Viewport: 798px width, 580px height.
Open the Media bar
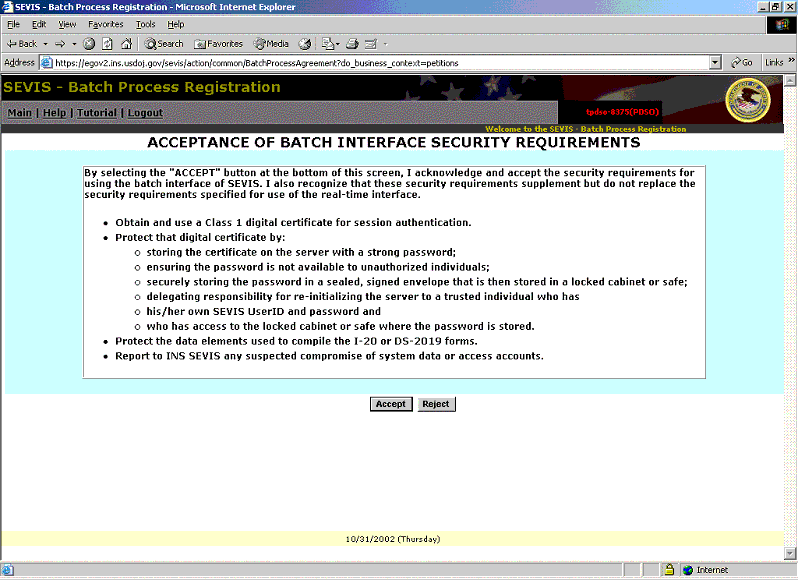(271, 44)
